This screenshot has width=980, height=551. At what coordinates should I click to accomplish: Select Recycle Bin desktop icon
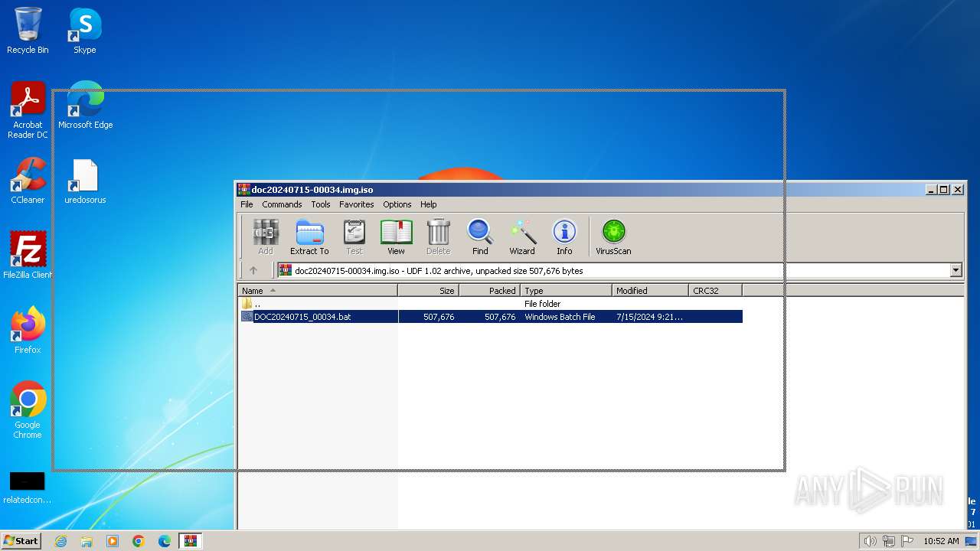[x=28, y=31]
